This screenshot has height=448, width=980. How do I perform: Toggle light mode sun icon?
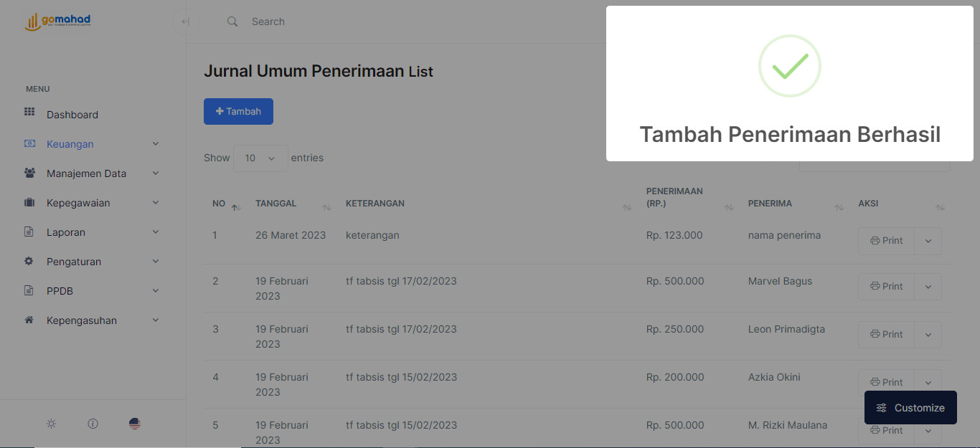click(52, 424)
